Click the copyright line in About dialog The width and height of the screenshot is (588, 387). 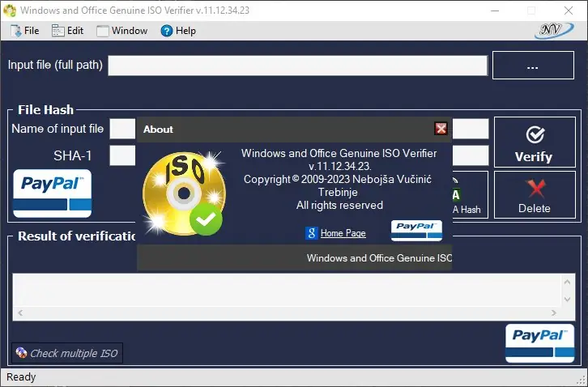tap(338, 179)
